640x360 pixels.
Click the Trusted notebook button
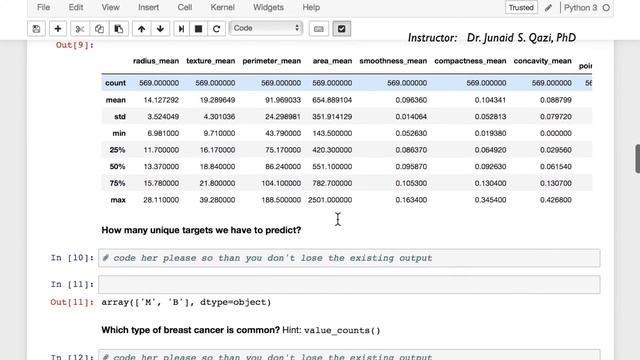[x=521, y=8]
